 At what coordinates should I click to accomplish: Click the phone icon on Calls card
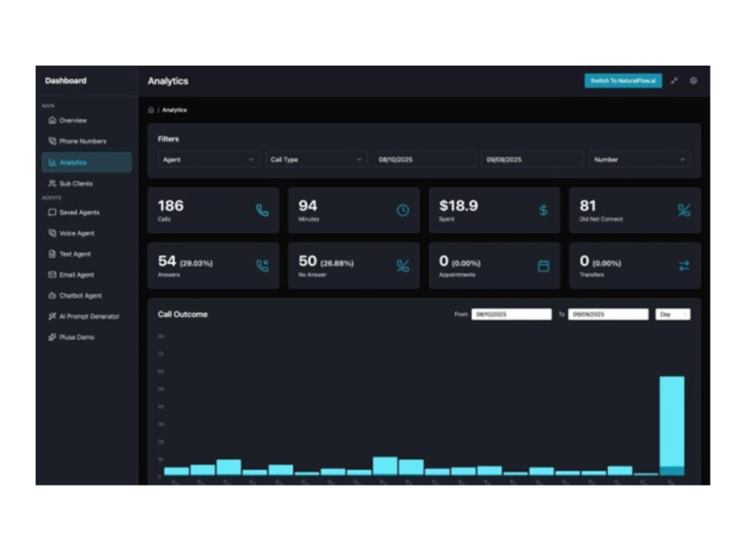[x=262, y=211]
